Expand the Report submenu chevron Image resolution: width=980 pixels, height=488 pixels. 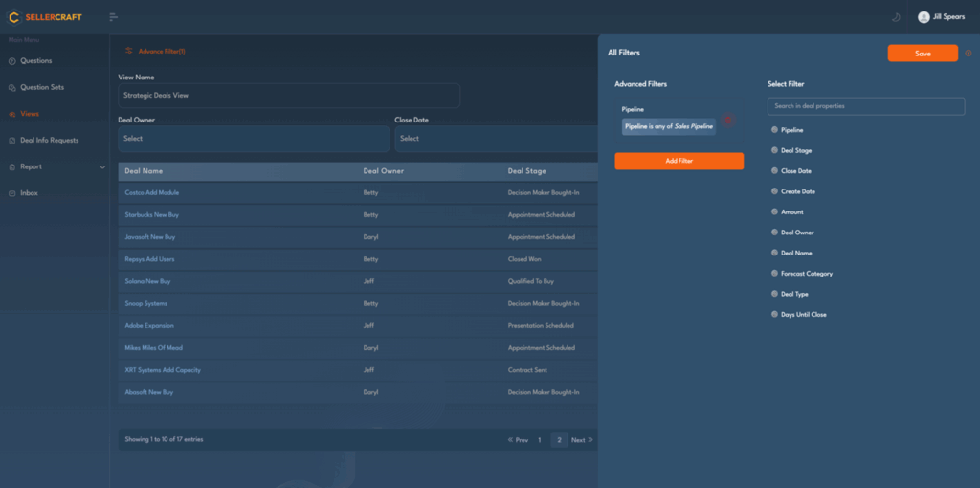tap(102, 167)
